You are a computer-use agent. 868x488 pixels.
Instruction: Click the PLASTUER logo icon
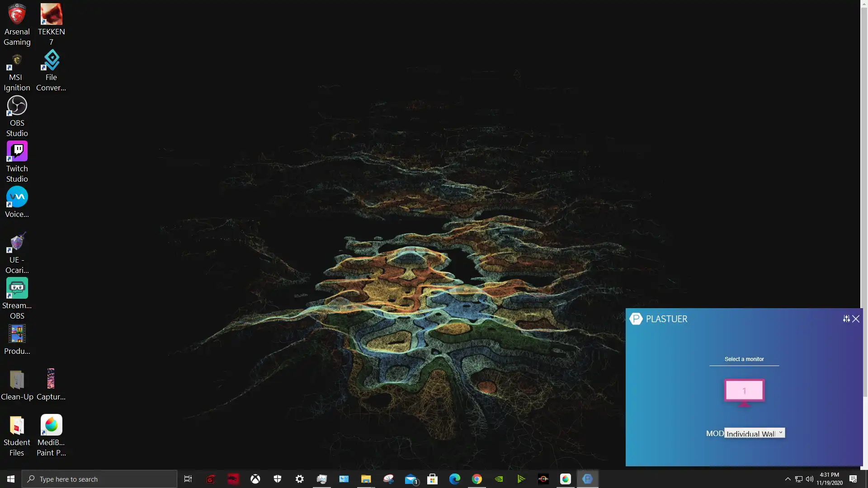[636, 318]
